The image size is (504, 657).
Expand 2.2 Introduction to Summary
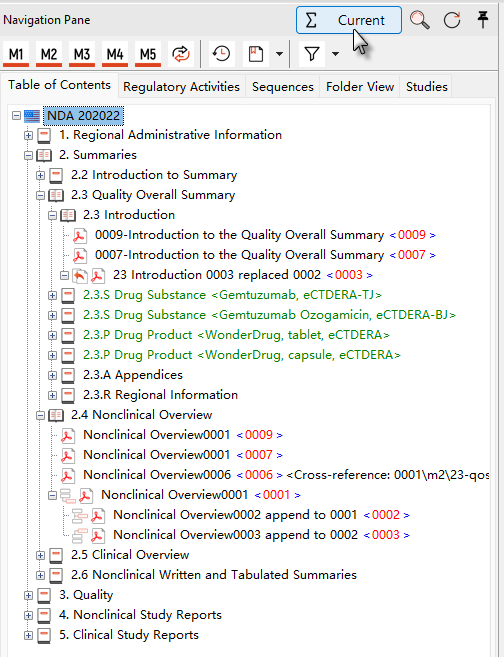click(x=40, y=176)
